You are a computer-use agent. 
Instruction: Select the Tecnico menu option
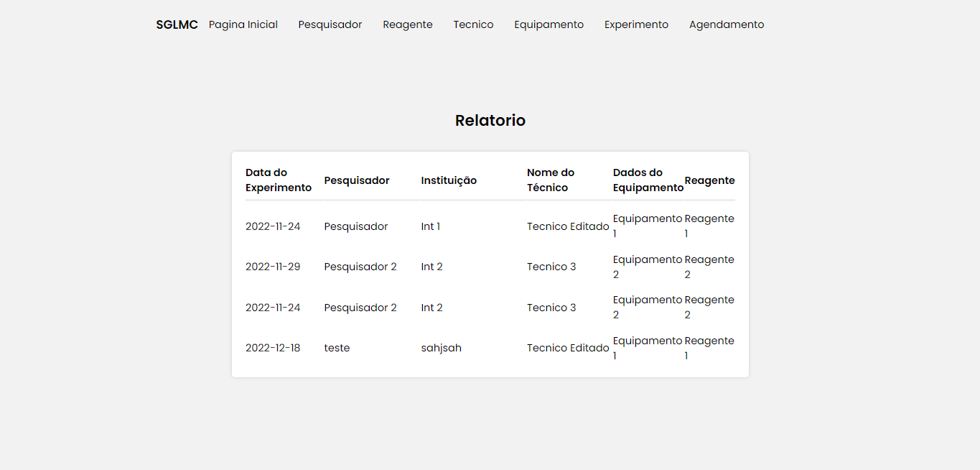(473, 24)
